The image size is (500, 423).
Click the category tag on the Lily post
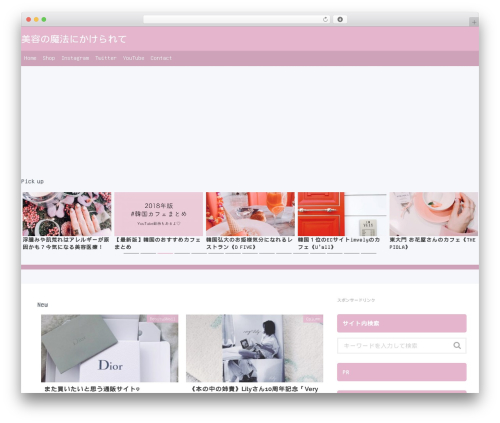pos(313,319)
